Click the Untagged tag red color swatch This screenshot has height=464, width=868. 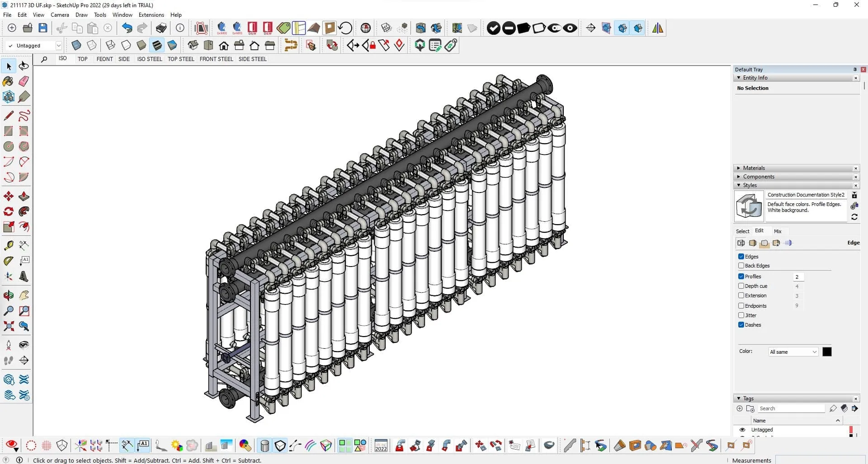tap(851, 430)
